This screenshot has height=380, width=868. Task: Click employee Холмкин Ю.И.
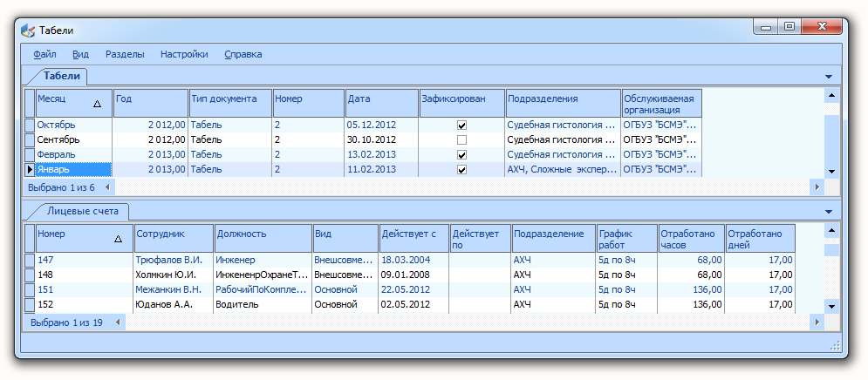tap(174, 275)
